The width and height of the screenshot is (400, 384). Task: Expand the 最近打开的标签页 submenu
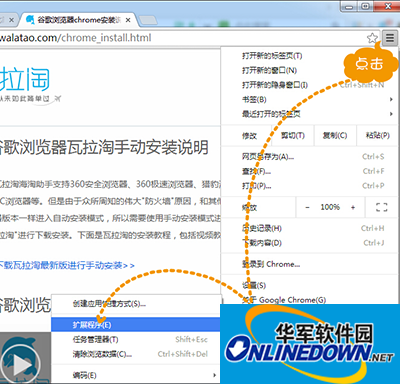(309, 114)
